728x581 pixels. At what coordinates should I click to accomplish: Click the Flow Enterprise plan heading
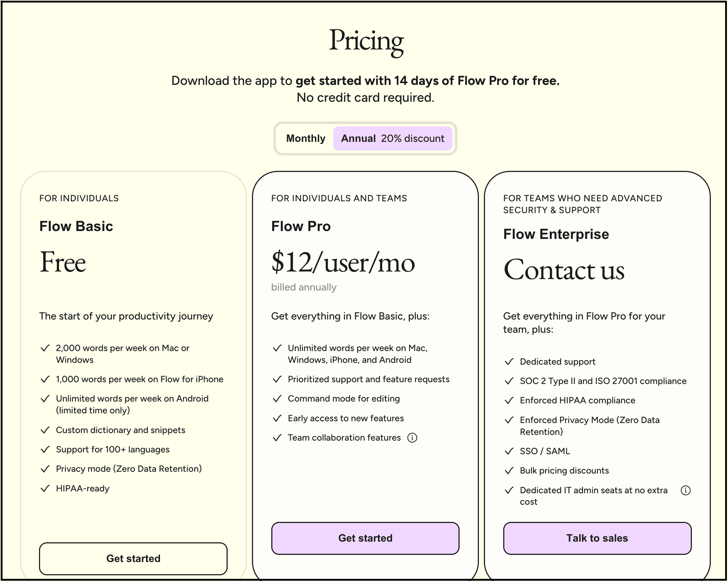tap(556, 234)
